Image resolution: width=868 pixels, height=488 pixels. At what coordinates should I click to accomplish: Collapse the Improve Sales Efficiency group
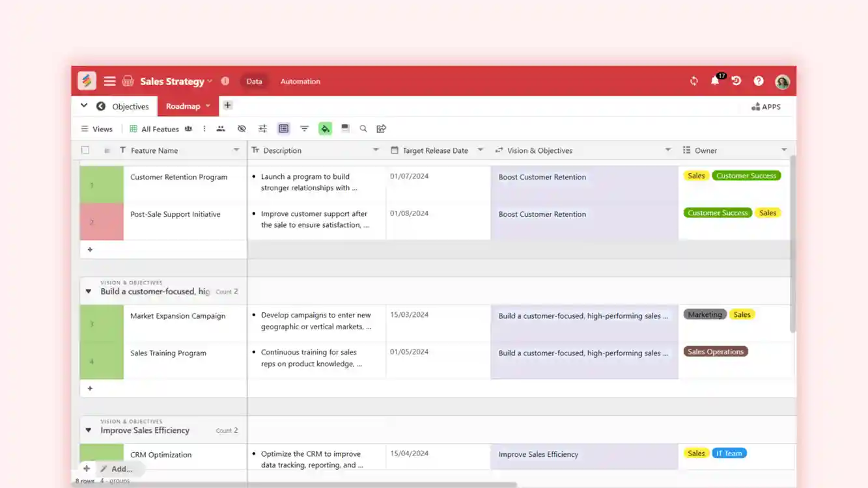(x=89, y=429)
